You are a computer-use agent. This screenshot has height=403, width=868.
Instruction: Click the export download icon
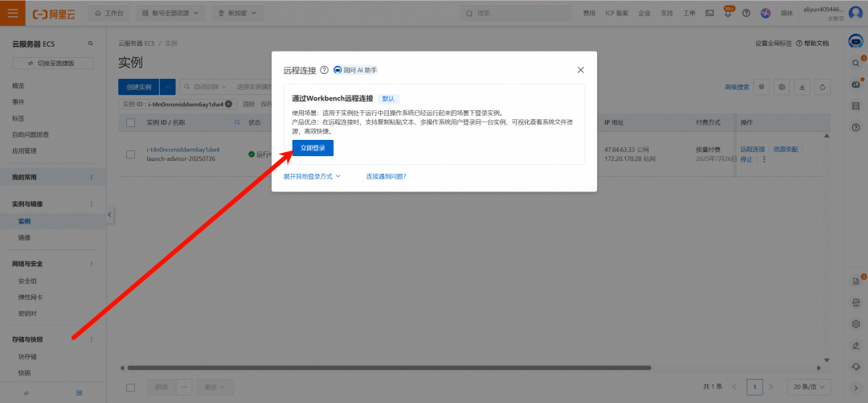point(802,87)
